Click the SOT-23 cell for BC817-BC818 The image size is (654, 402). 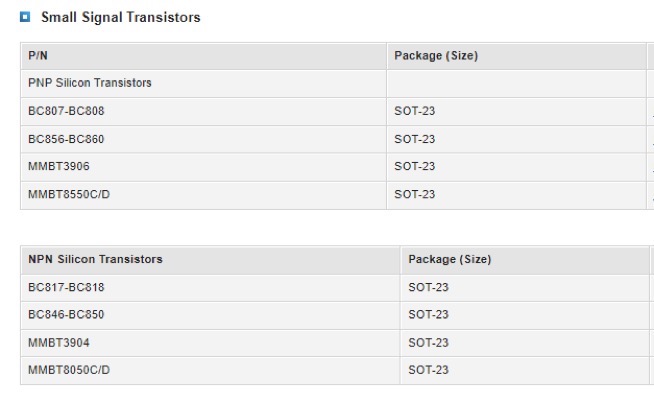[429, 287]
